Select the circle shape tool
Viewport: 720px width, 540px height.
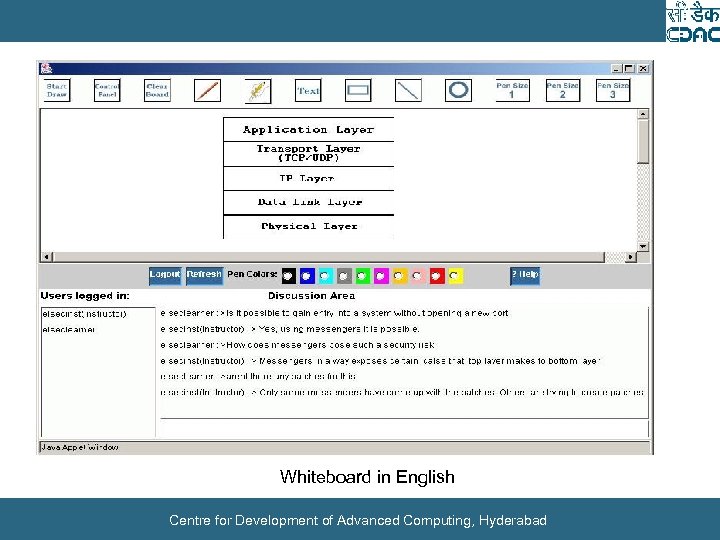pos(458,90)
